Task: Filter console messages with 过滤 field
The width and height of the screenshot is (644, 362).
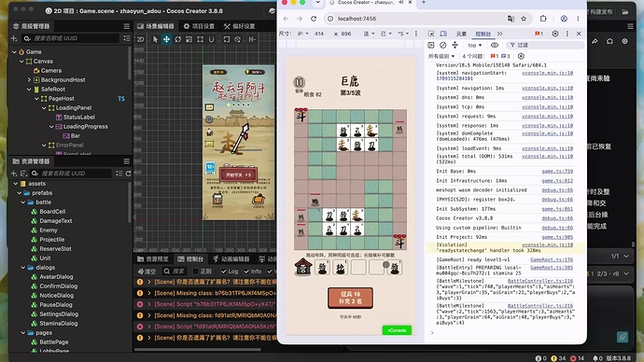Action: (x=545, y=45)
